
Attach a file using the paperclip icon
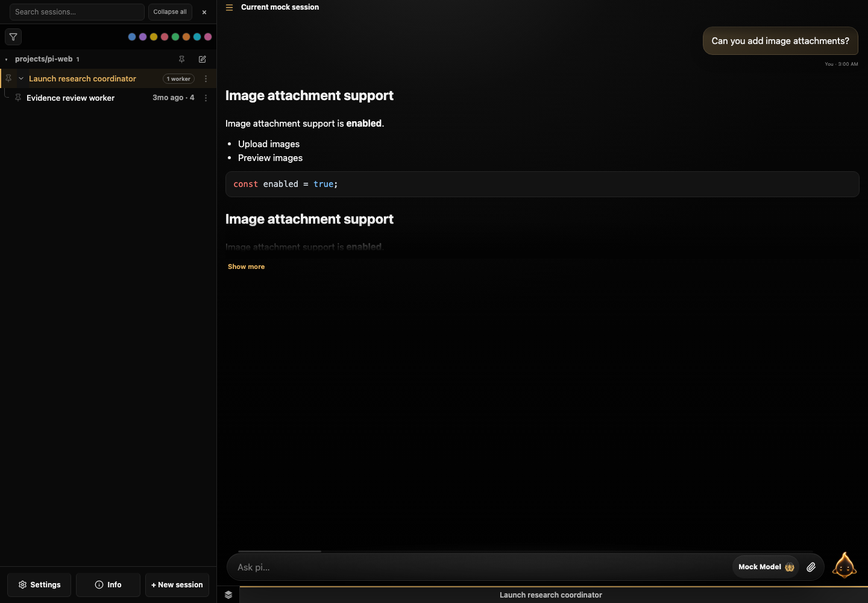coord(811,567)
